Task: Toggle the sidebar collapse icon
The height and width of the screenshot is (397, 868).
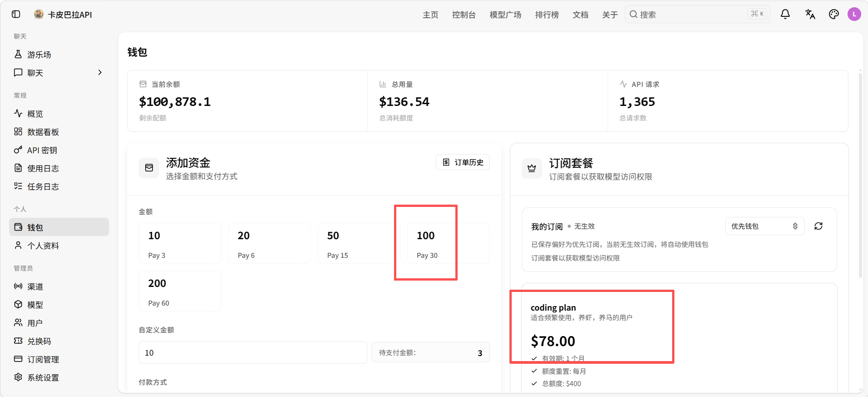Action: coord(16,14)
